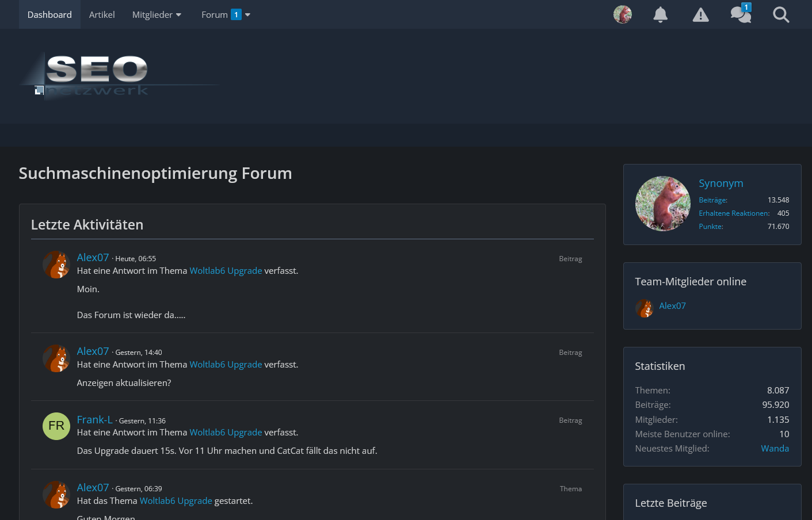Viewport: 812px width, 520px height.
Task: Click the large squirrel profile picture of Synonym
Action: [662, 204]
